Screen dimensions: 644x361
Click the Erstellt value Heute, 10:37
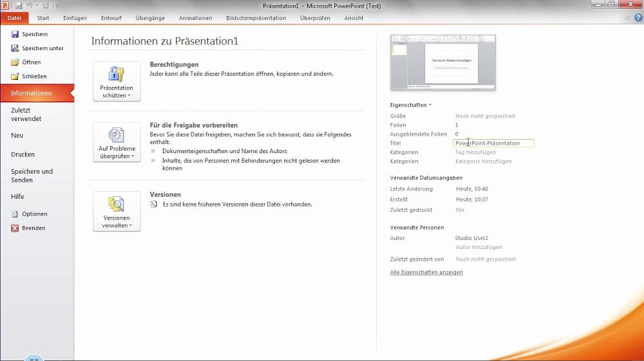(x=472, y=199)
